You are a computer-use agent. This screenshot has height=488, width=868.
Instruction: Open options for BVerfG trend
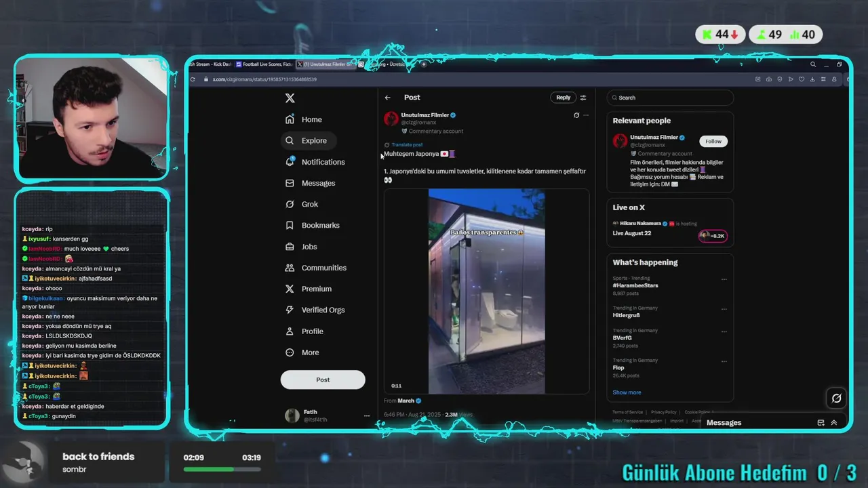tap(724, 331)
